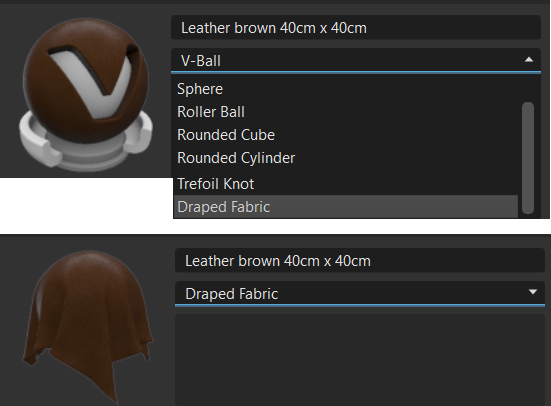Edit the material name field above Draped Fabric
551x406 pixels.
coord(360,260)
